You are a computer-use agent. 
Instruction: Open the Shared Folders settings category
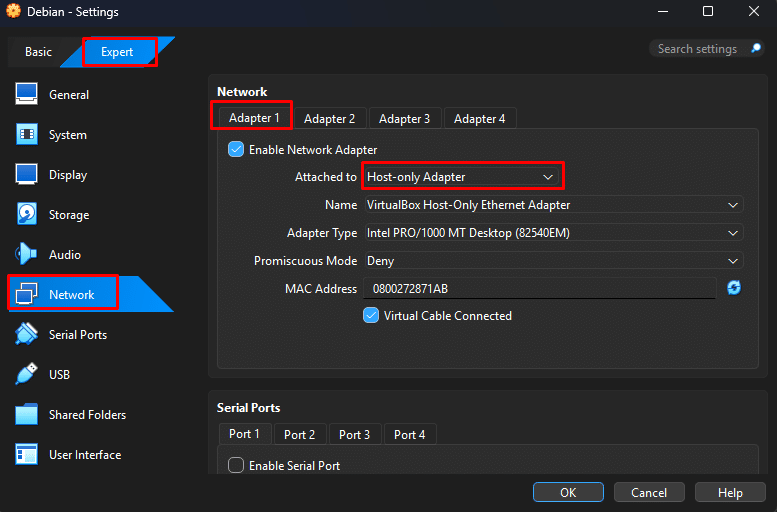(x=87, y=414)
